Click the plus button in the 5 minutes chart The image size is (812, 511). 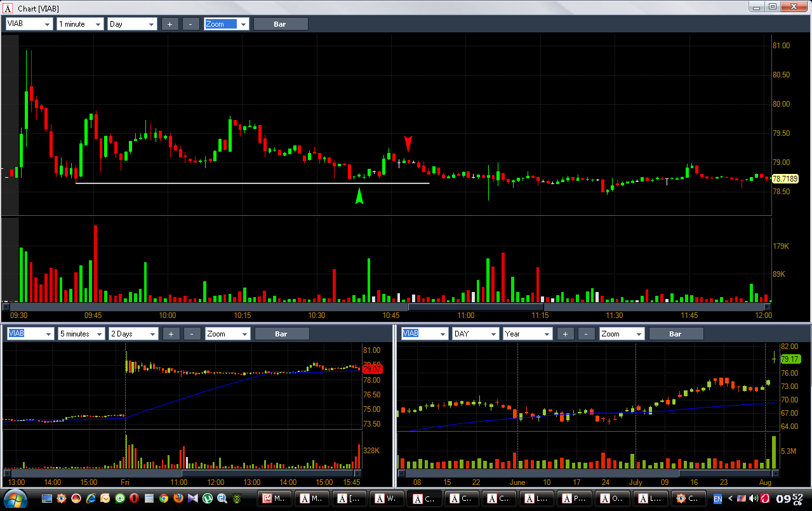click(x=171, y=334)
